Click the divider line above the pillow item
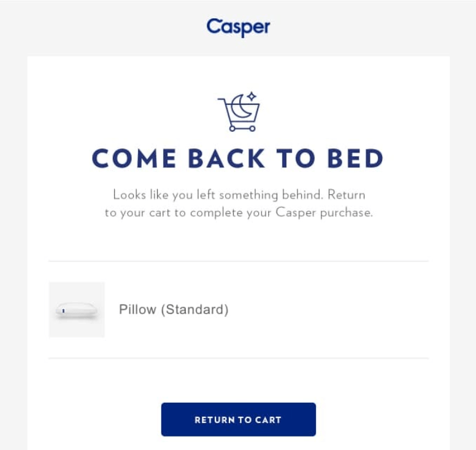This screenshot has height=450, width=476. [238, 261]
